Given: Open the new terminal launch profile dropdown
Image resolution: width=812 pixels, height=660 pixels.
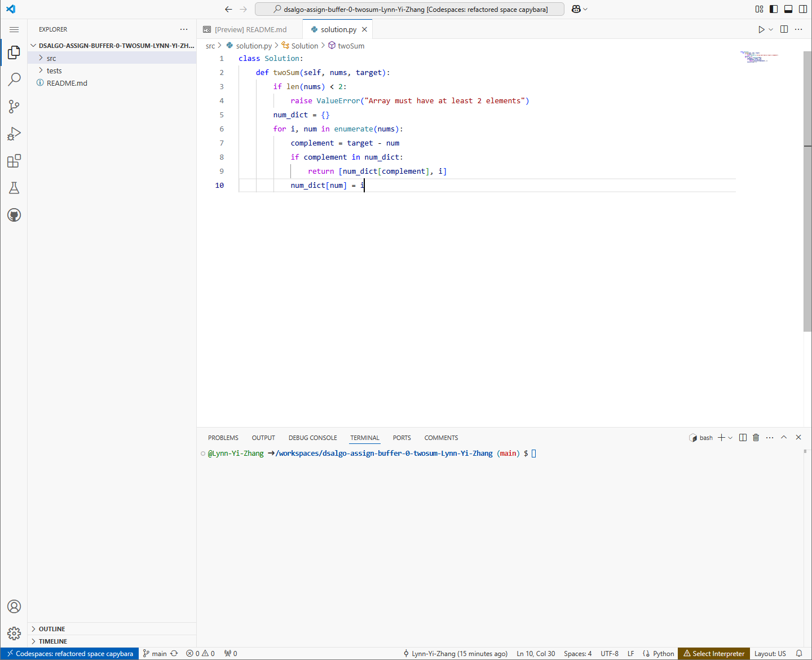Looking at the screenshot, I should 731,438.
